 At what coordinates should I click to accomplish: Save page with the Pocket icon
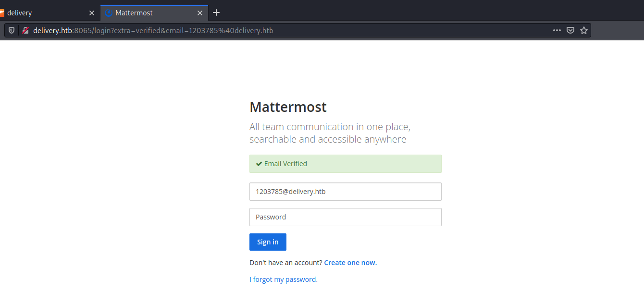point(570,30)
